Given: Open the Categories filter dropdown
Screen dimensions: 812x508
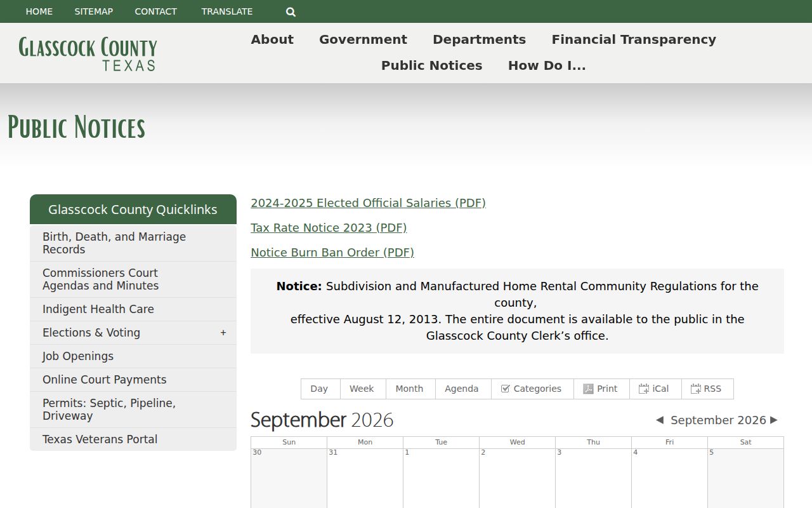Looking at the screenshot, I should pyautogui.click(x=532, y=389).
